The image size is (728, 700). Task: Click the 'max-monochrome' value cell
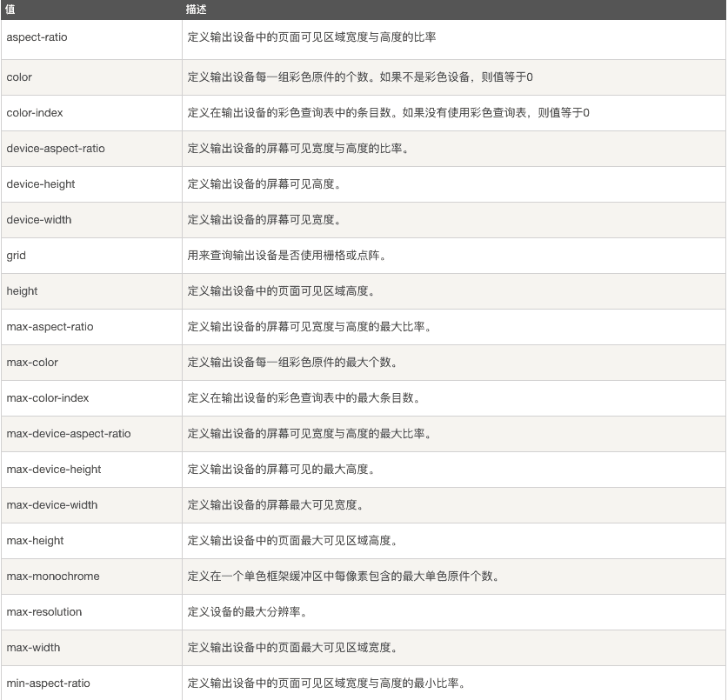pyautogui.click(x=91, y=577)
